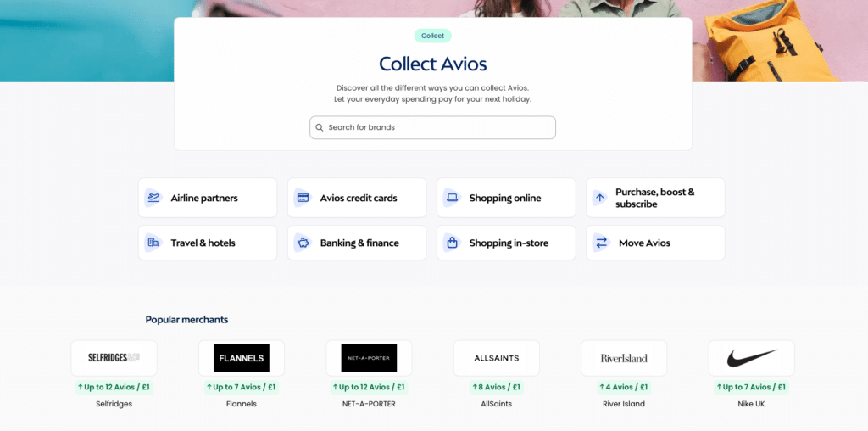
Task: Select the Travel & hotels category
Action: click(208, 243)
